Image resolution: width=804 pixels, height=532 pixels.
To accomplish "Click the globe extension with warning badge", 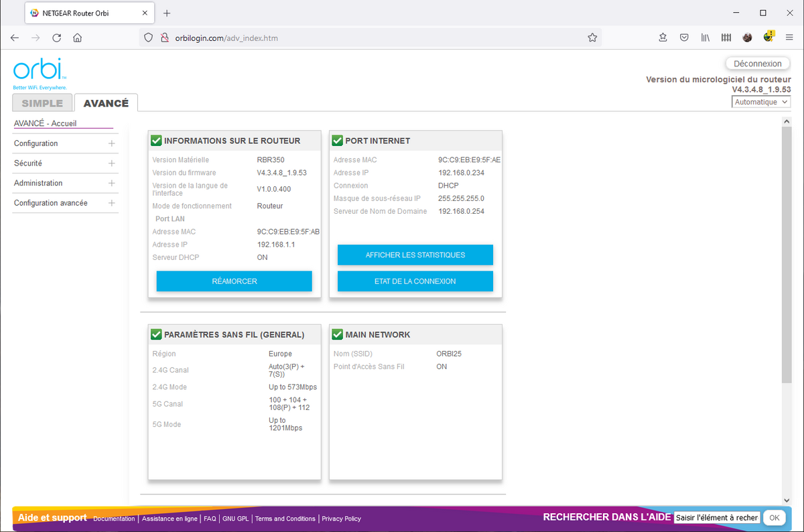I will 768,37.
